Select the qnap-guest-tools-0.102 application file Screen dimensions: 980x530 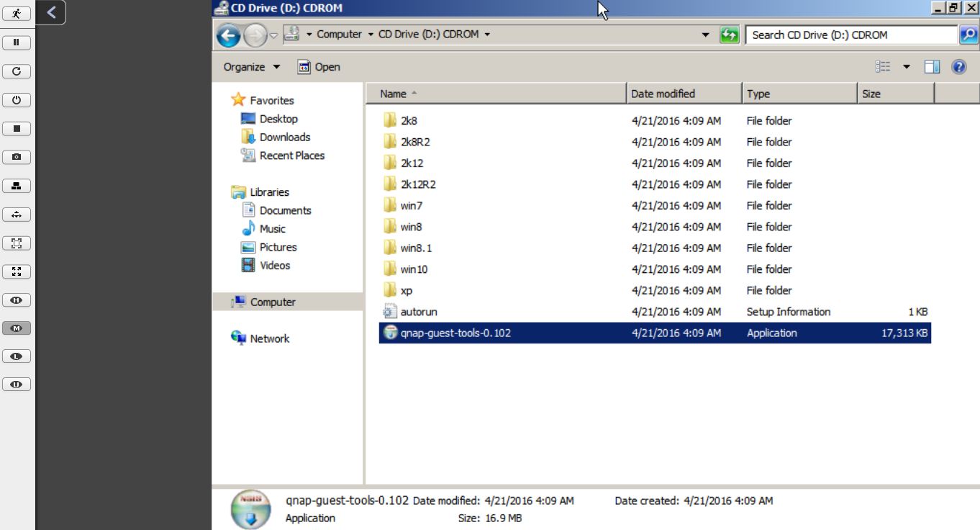tap(655, 333)
